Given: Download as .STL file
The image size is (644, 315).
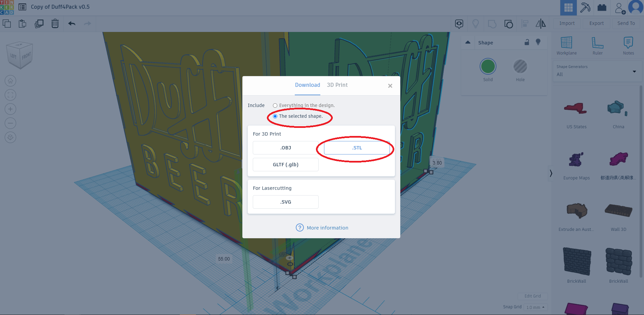Looking at the screenshot, I should [357, 148].
